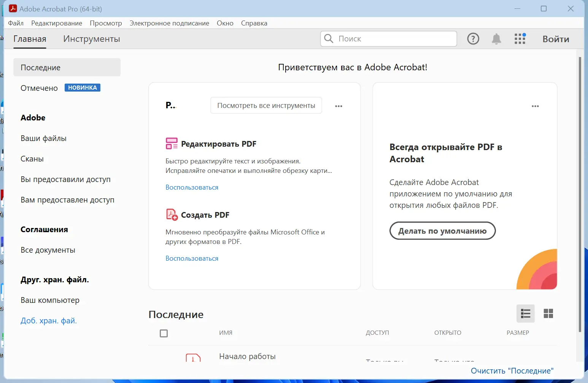Select Последние in the sidebar

67,67
